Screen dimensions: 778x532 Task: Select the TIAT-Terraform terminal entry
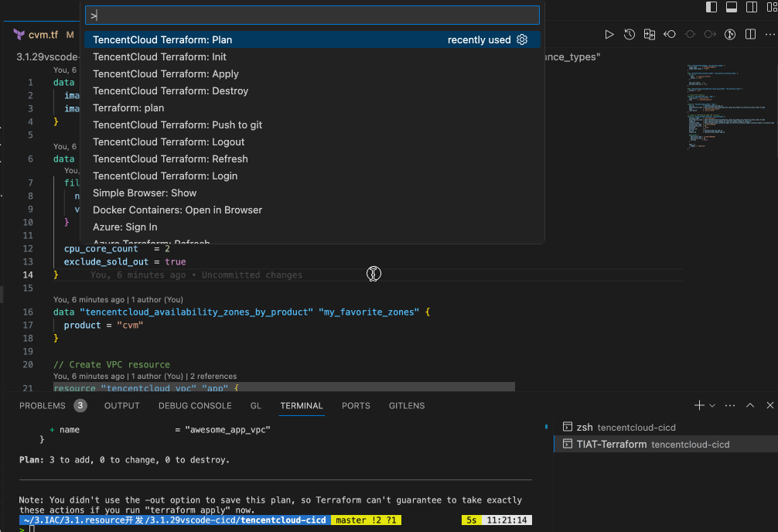coord(665,444)
